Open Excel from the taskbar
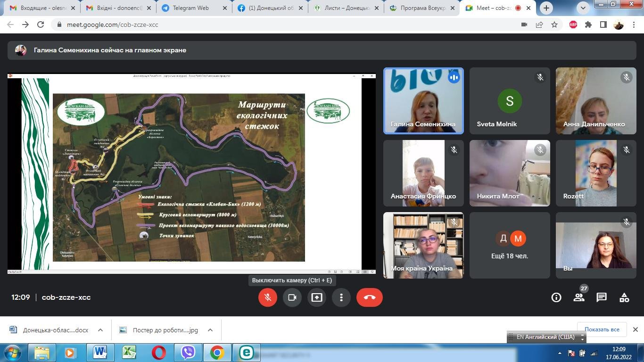Screen dimensions: 644x362 click(129, 353)
